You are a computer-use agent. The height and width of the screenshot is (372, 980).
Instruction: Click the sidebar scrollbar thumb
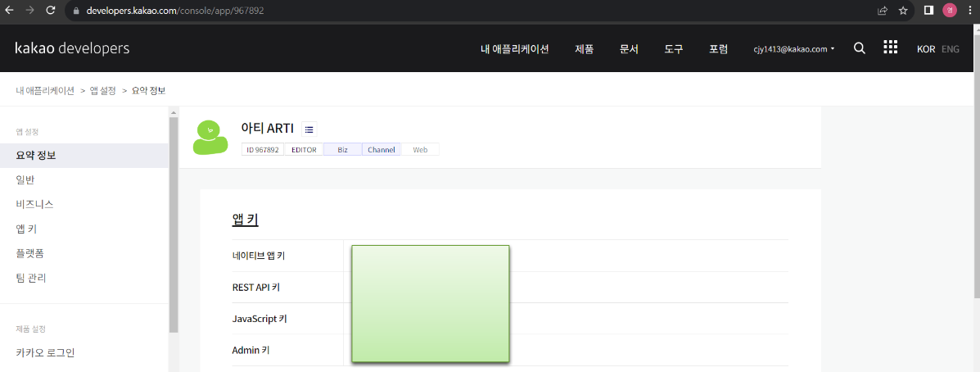point(174,225)
